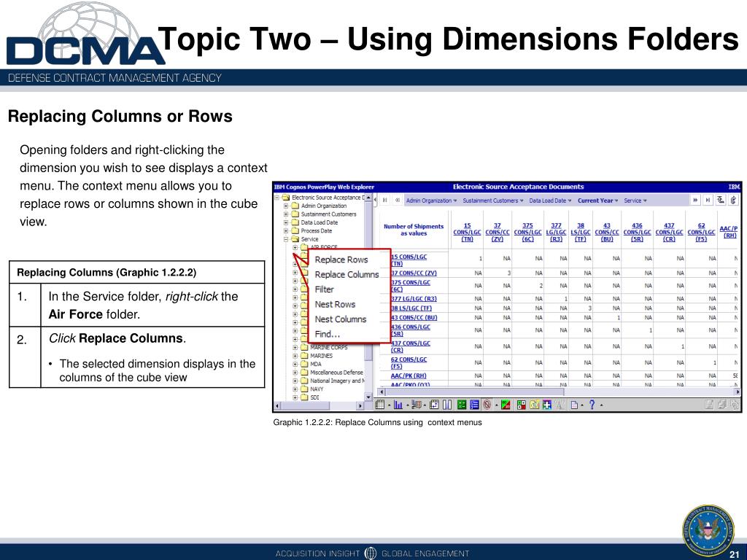This screenshot has height=560, width=747.
Task: Click the dimension tree's scroll-up arrow
Action: tap(368, 198)
